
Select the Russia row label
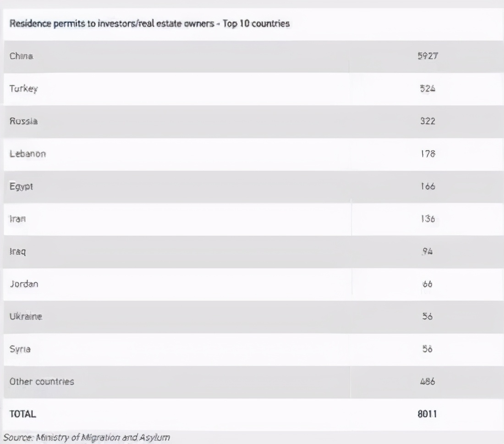22,122
